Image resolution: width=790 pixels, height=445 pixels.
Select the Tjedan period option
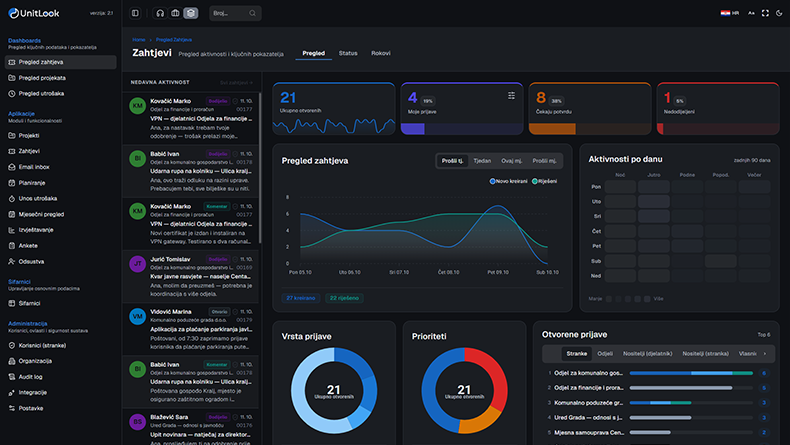pyautogui.click(x=482, y=161)
